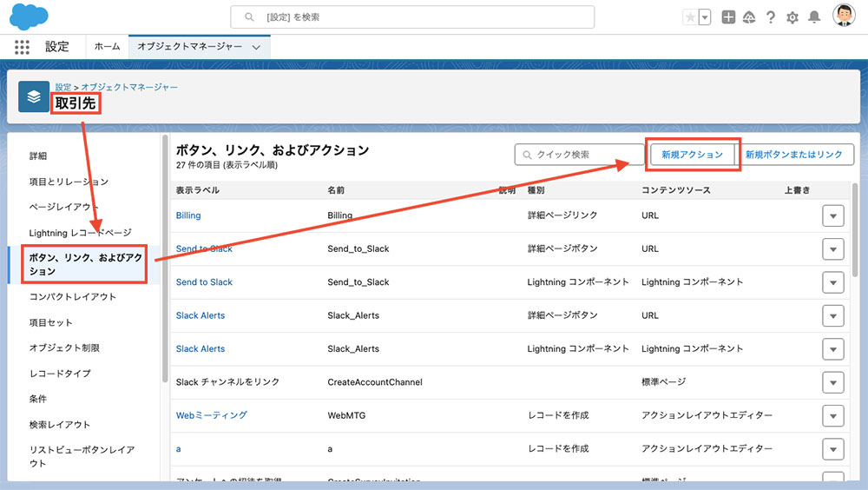Focus the [設定] を検索 search field
The image size is (868, 490).
[412, 17]
